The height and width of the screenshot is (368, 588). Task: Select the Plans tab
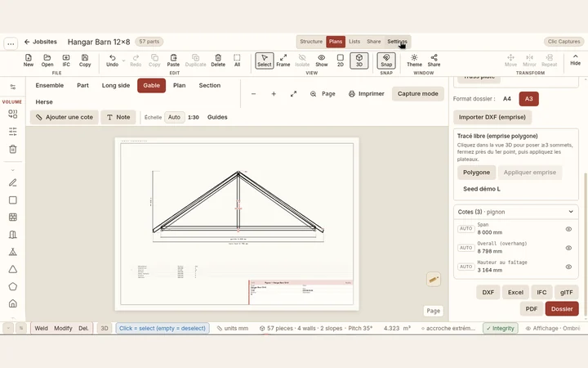click(x=336, y=42)
